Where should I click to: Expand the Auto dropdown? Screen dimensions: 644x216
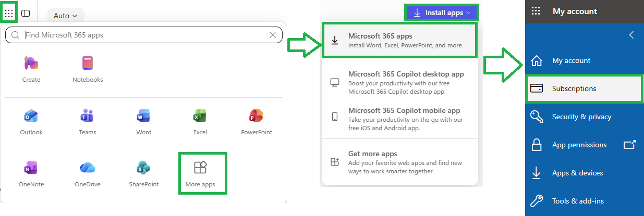click(65, 16)
